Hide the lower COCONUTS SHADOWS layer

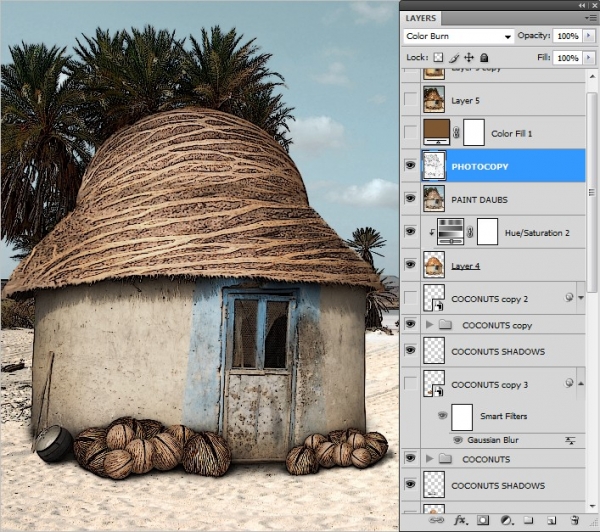click(410, 485)
